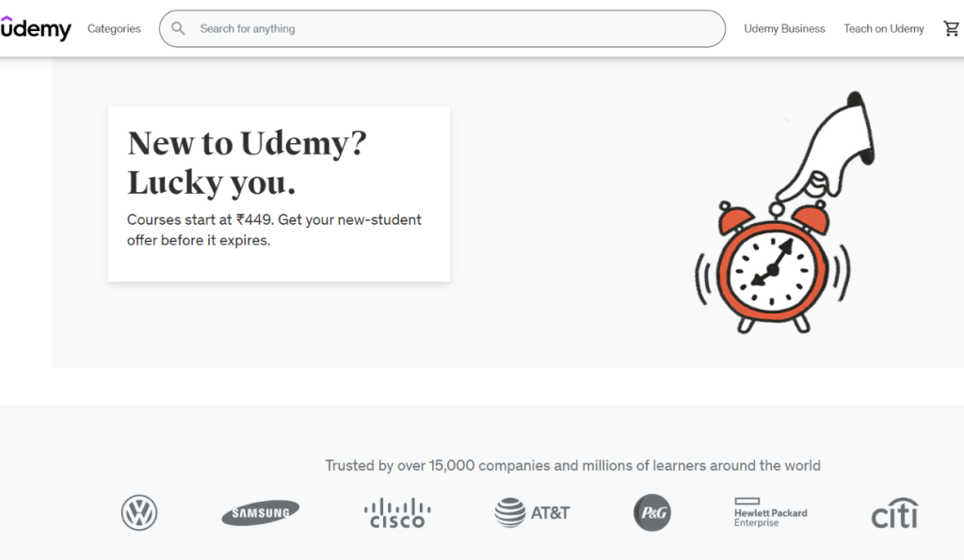Click the Udemy logo
964x560 pixels.
pyautogui.click(x=37, y=29)
